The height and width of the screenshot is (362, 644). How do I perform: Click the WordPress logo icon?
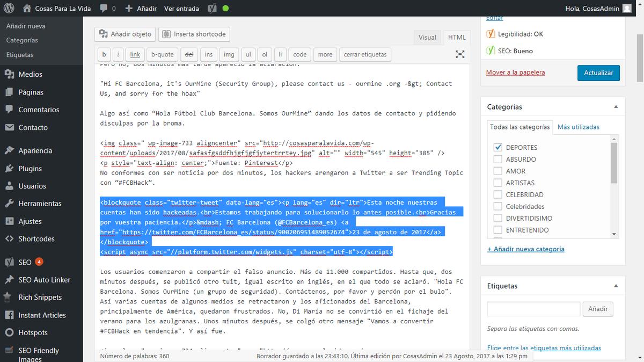(x=9, y=8)
